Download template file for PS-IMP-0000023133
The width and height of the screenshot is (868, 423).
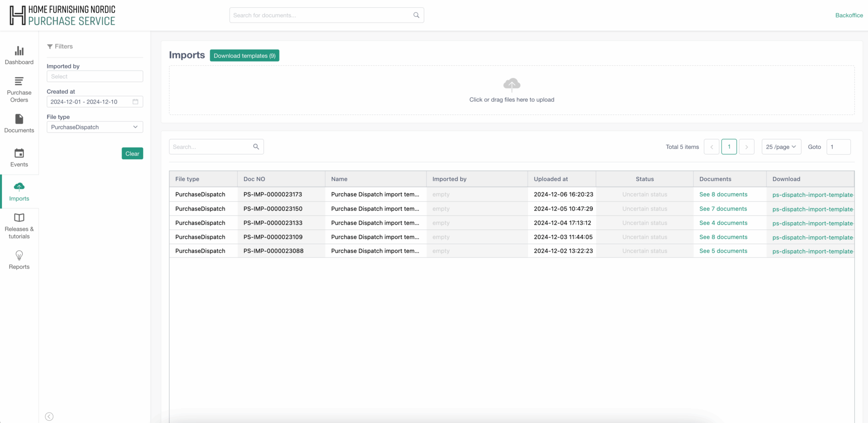pos(813,223)
